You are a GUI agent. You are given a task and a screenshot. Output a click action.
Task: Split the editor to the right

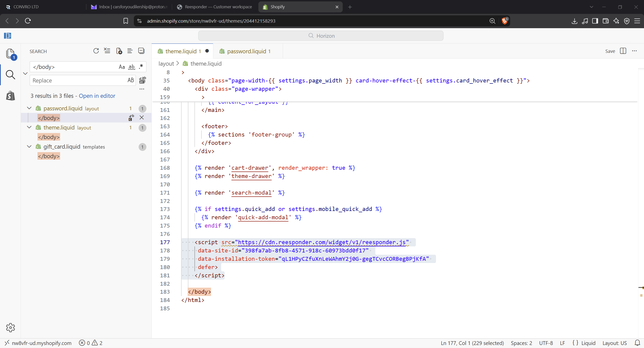pos(623,51)
